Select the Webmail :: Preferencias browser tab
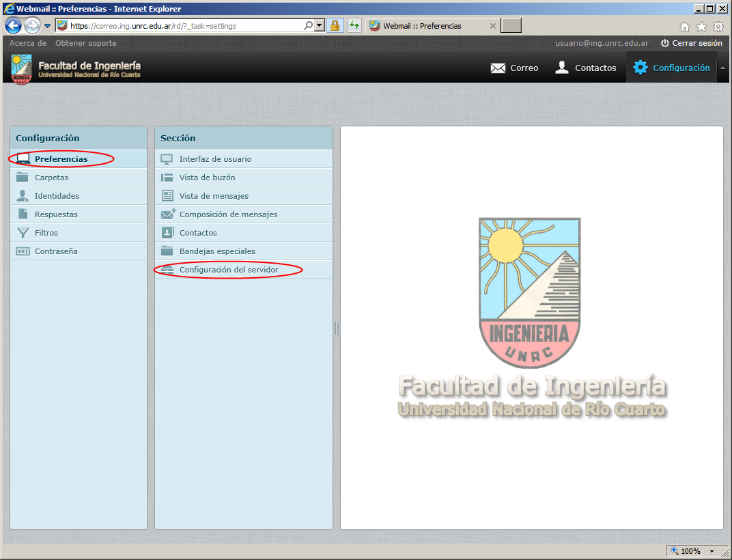This screenshot has height=560, width=732. click(432, 26)
